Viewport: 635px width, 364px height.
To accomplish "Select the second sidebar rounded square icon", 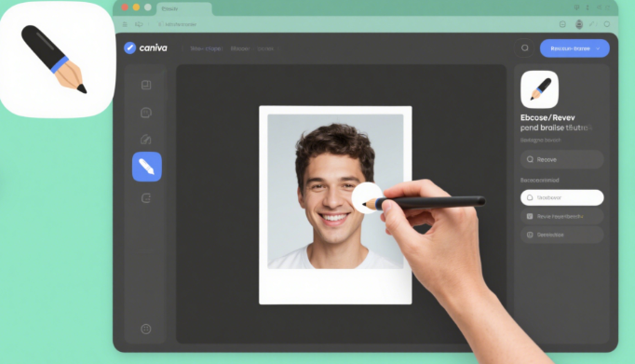I will coord(146,113).
